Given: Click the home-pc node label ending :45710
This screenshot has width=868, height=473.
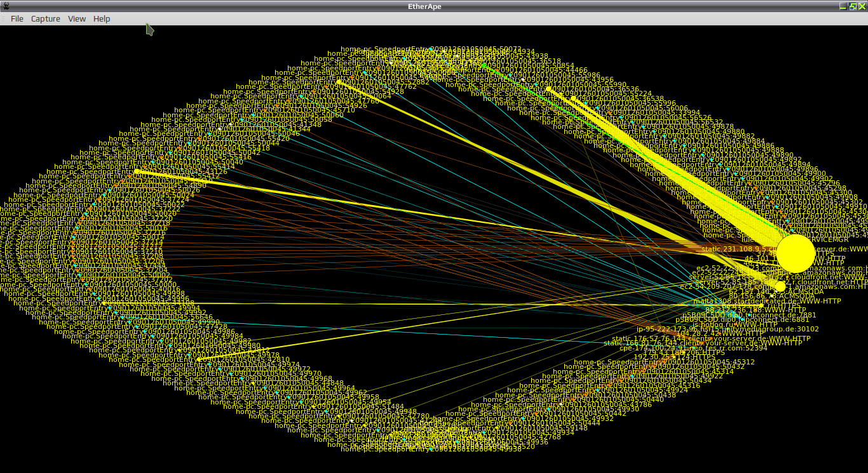Looking at the screenshot, I should [x=264, y=110].
